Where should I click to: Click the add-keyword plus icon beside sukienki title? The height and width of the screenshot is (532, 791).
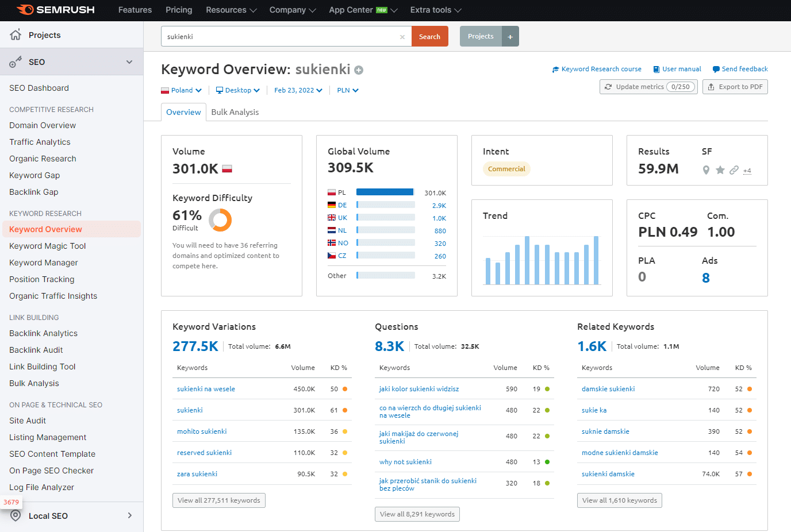359,70
